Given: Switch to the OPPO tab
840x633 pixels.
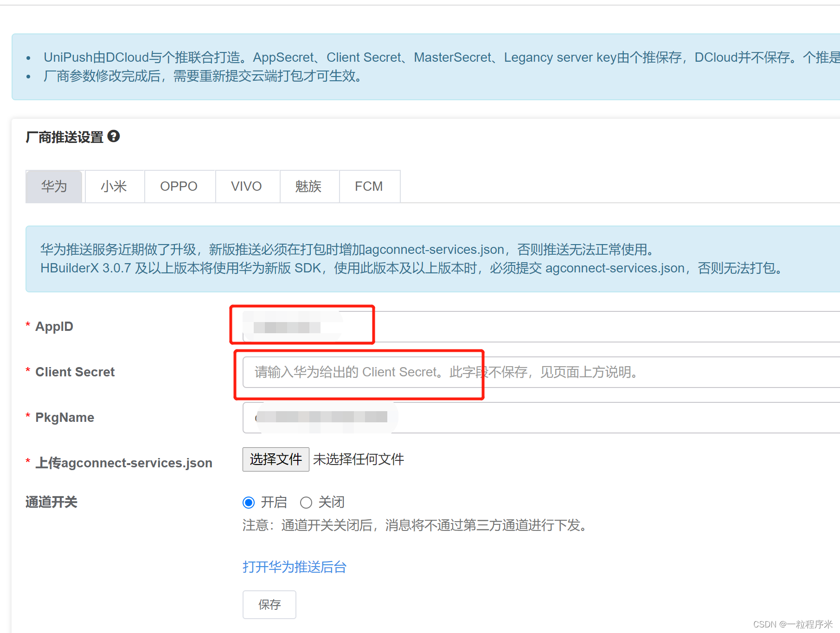Looking at the screenshot, I should (179, 186).
